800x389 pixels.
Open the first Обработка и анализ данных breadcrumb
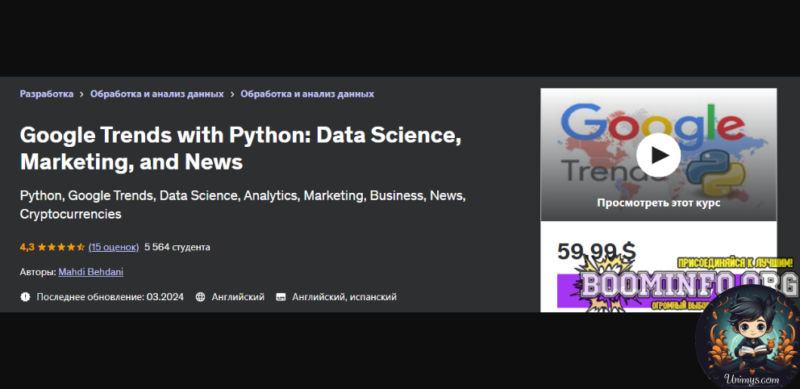[157, 94]
